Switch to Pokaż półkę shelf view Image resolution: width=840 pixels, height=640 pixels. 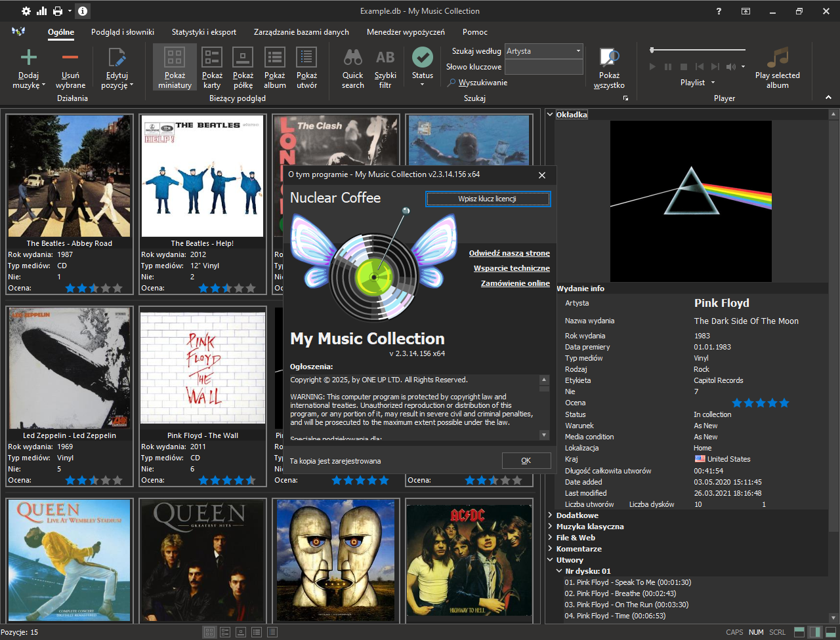pos(243,57)
